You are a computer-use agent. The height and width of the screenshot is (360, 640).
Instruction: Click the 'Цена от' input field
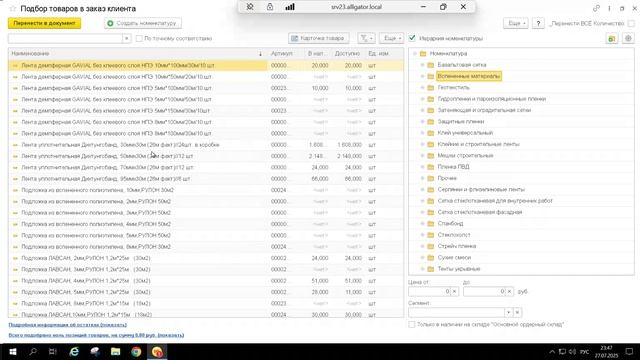[x=429, y=291]
